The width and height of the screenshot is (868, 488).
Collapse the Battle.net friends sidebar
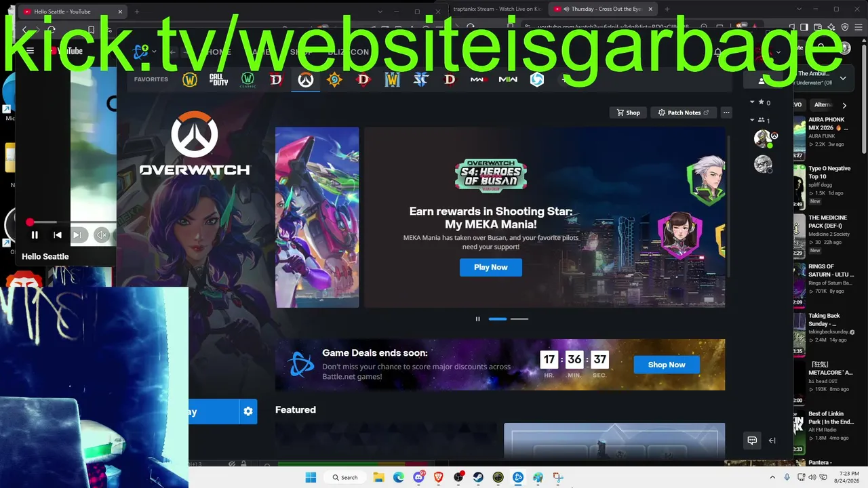tap(772, 441)
